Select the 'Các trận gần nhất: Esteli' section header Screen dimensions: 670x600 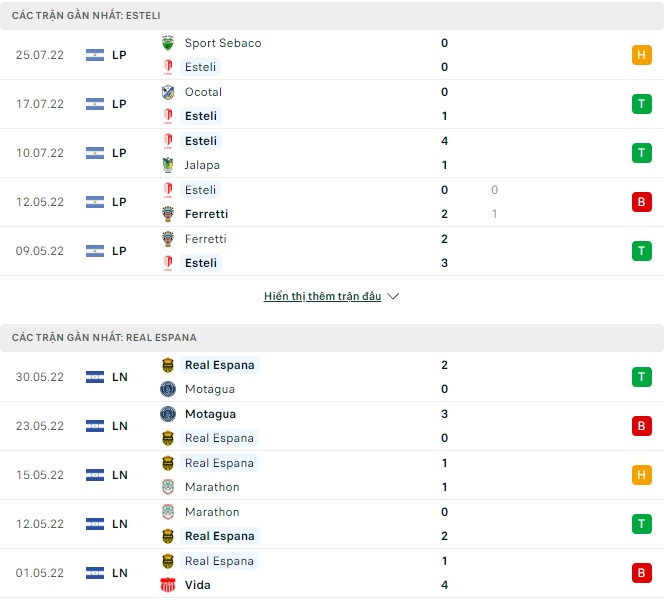coord(86,16)
